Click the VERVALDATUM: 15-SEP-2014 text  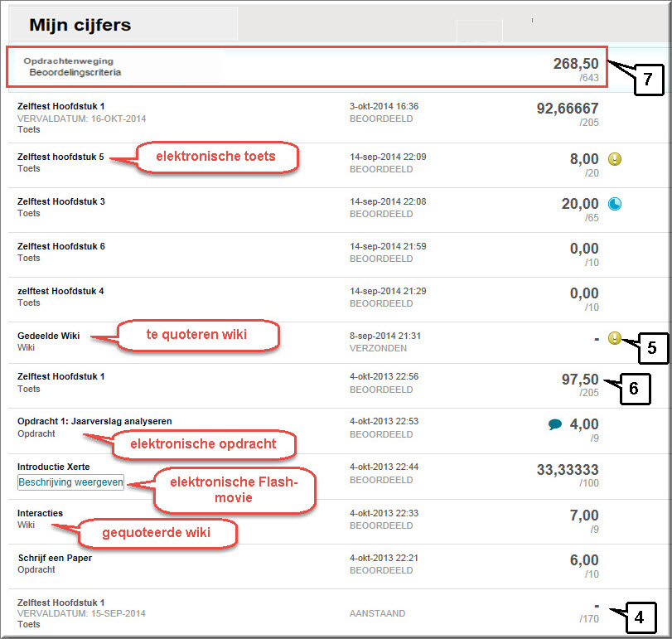(81, 613)
